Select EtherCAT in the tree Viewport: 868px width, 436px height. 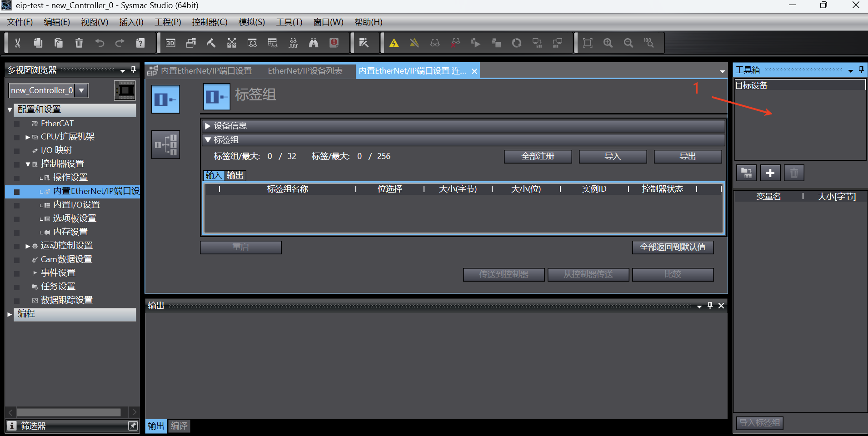pos(57,123)
